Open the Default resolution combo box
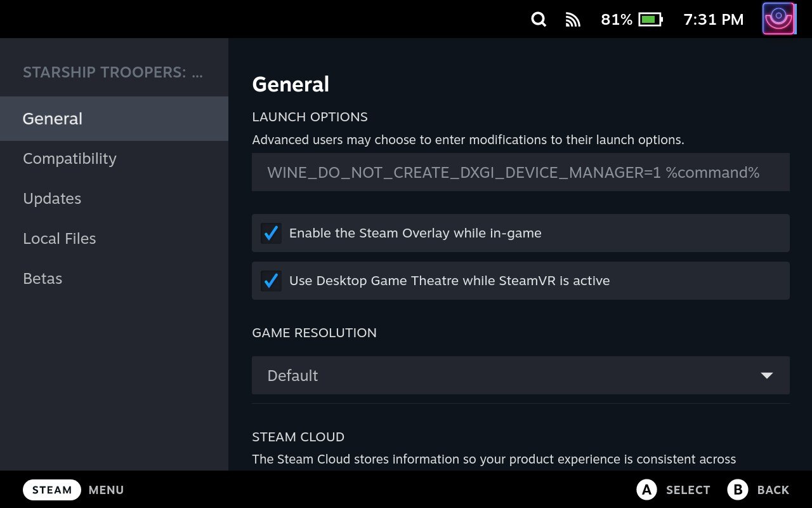 tap(507, 375)
